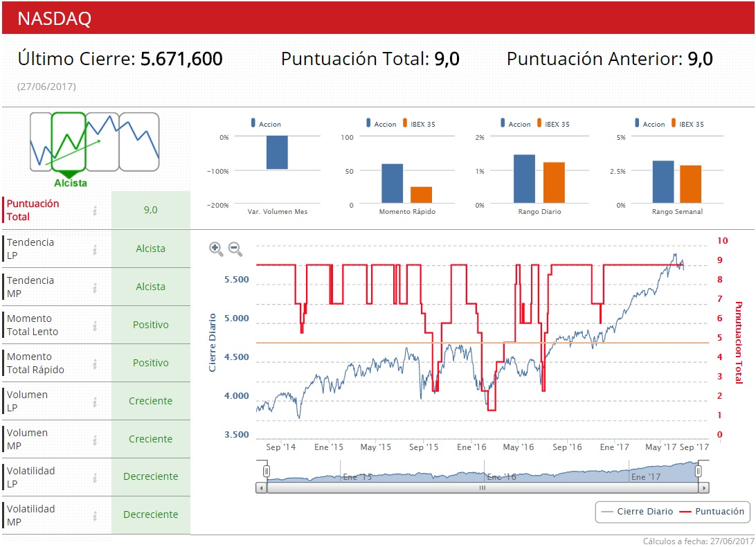Open info icon for Volatilidad LP row
Viewport: 756px width, 547px height.
(x=95, y=478)
